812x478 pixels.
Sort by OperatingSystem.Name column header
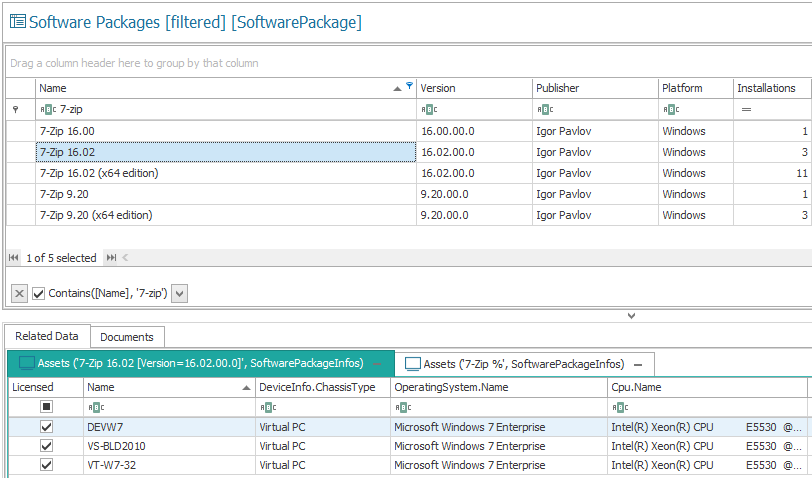click(499, 387)
